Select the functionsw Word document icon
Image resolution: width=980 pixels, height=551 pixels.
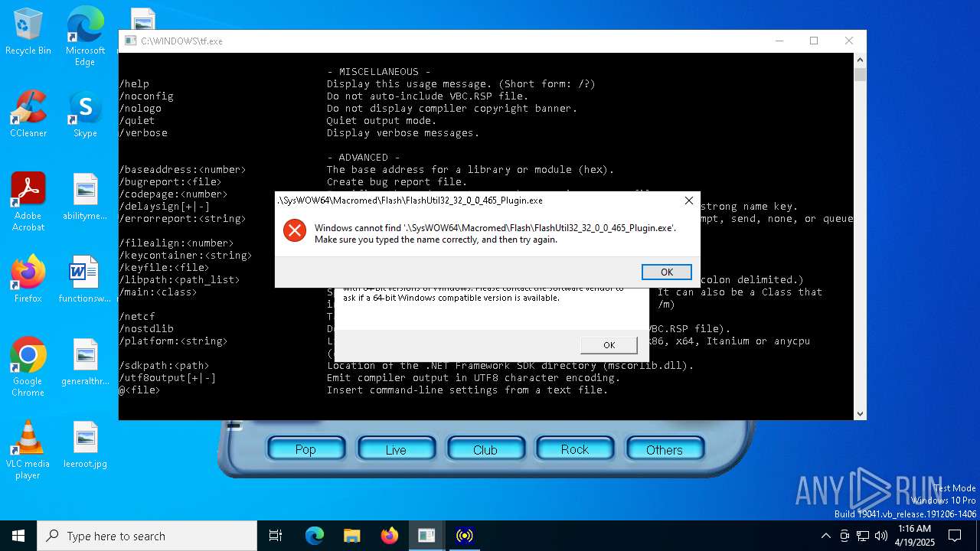click(x=85, y=279)
